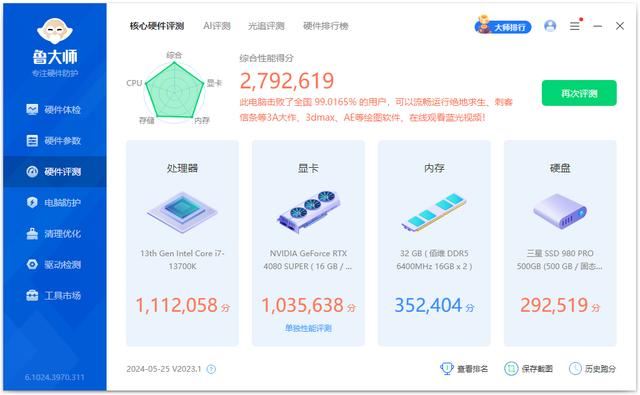The width and height of the screenshot is (640, 395).
Task: Open 工具市场 in the sidebar
Action: click(x=54, y=295)
